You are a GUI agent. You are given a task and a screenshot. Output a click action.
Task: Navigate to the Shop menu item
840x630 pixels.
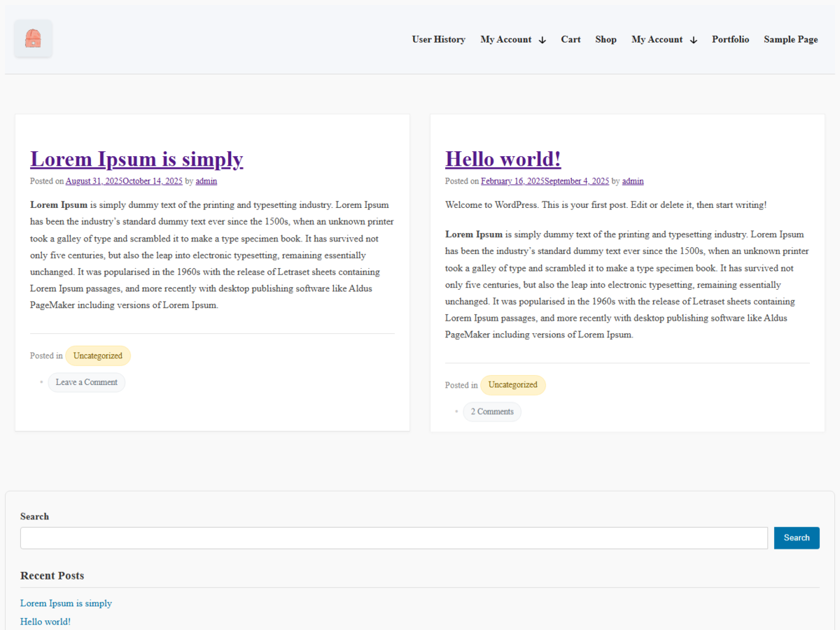[605, 39]
